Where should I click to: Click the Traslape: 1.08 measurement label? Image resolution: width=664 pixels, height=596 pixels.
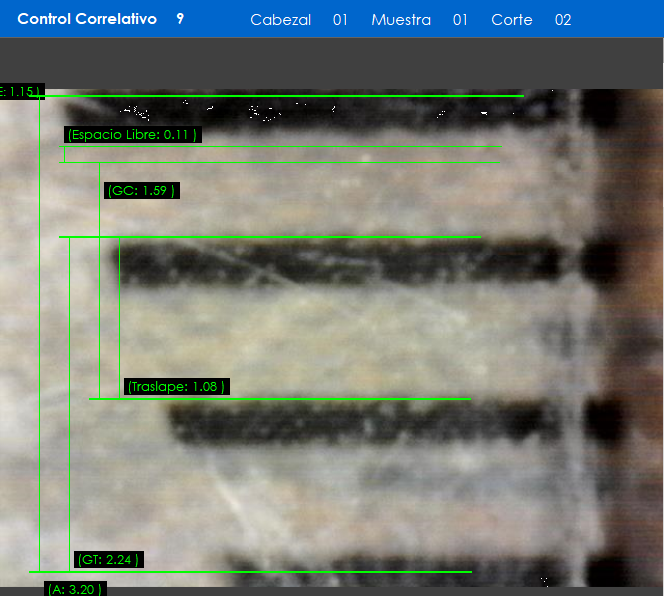176,386
